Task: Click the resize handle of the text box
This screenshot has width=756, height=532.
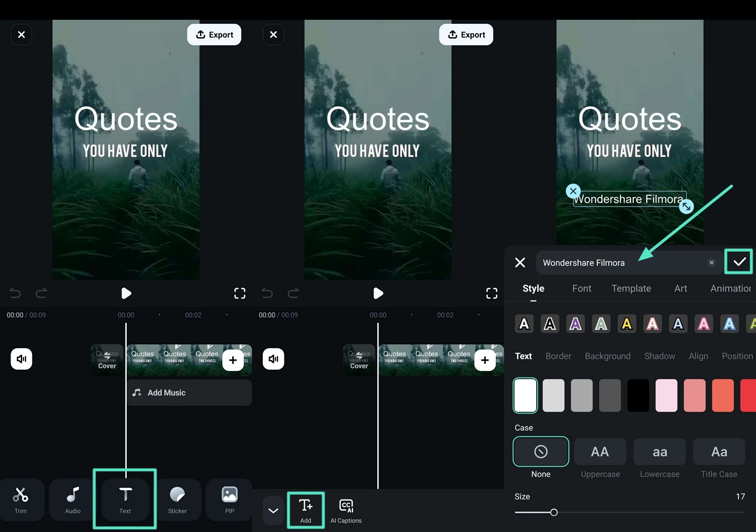Action: point(686,206)
